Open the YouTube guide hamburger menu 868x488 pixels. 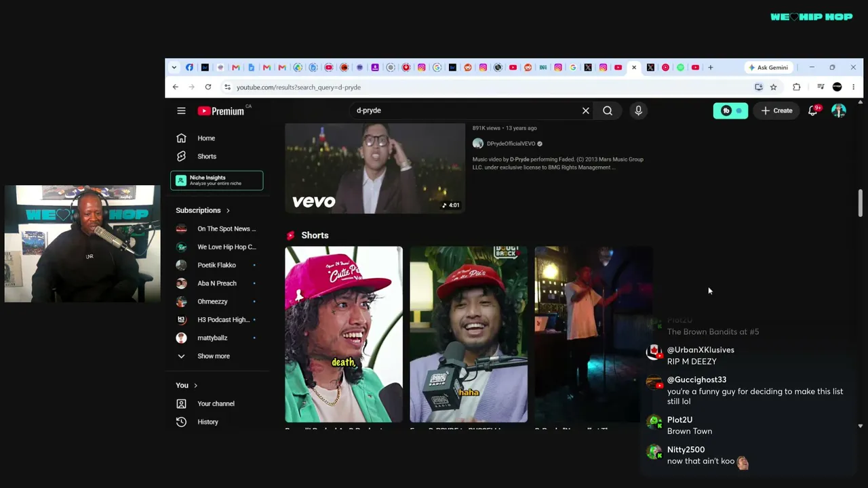coord(181,110)
